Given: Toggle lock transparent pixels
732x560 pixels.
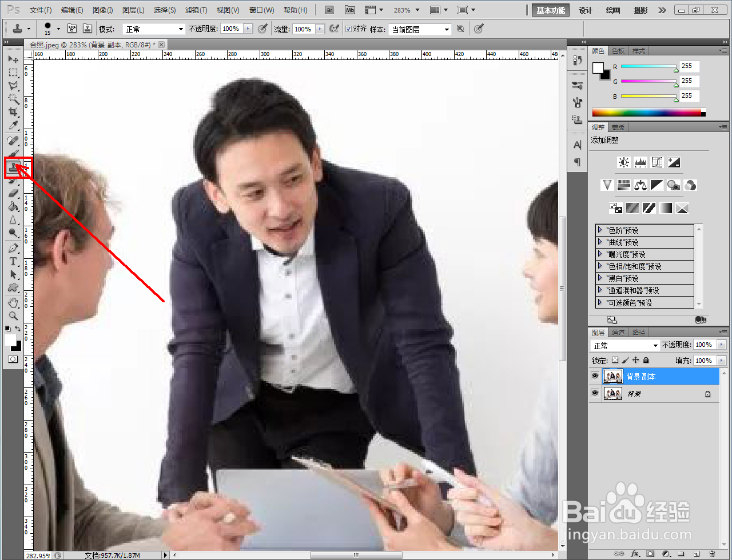Looking at the screenshot, I should pyautogui.click(x=615, y=360).
